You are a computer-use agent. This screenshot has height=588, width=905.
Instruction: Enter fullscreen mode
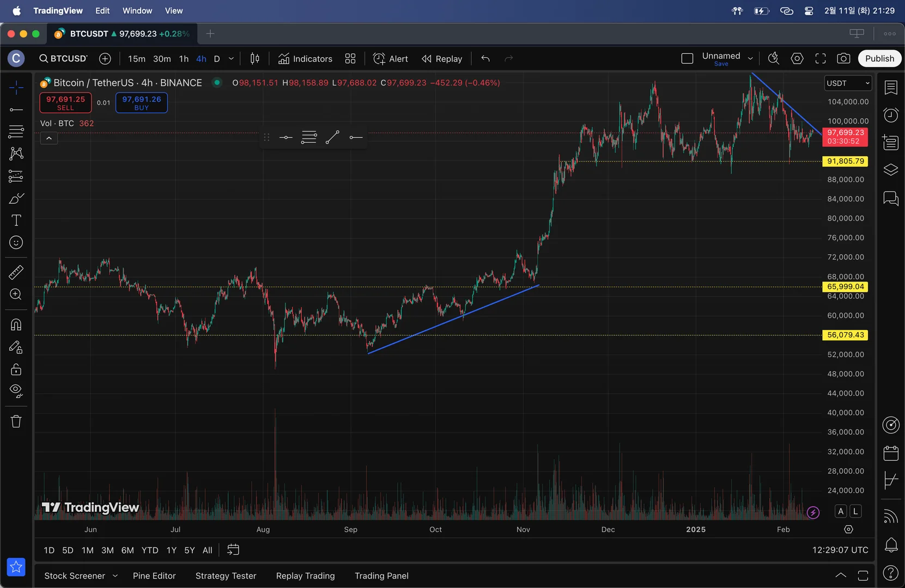tap(821, 59)
